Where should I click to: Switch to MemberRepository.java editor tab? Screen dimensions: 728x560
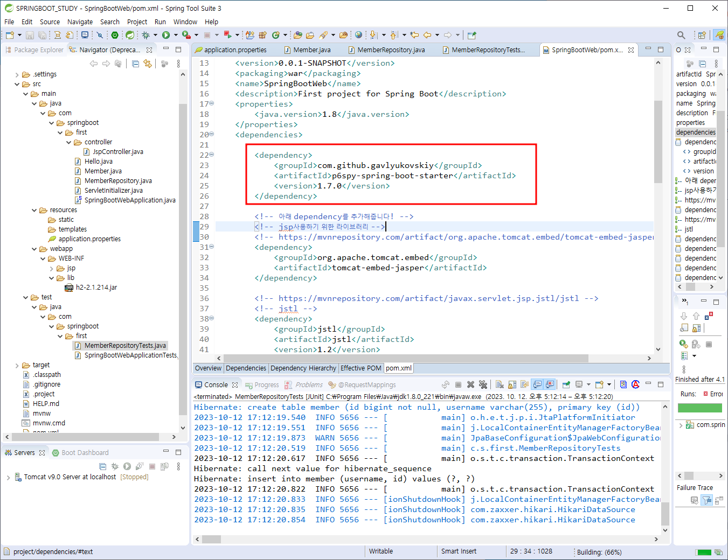tap(386, 50)
